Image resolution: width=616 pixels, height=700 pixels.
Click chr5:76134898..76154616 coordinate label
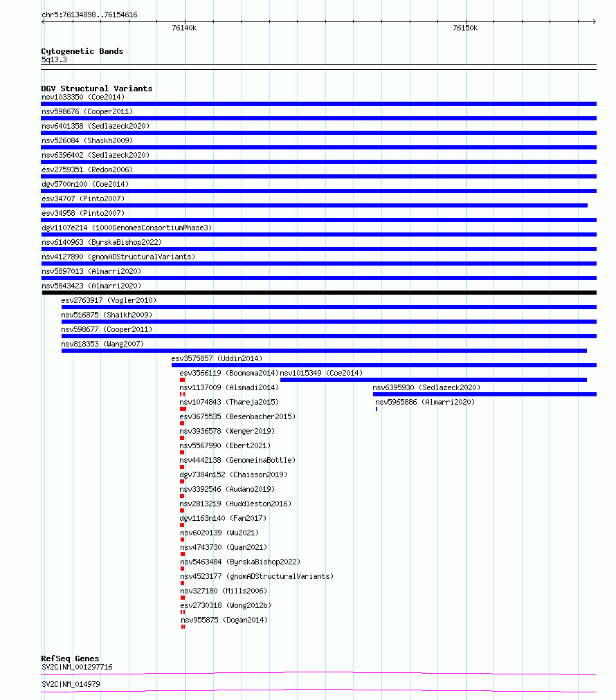89,15
